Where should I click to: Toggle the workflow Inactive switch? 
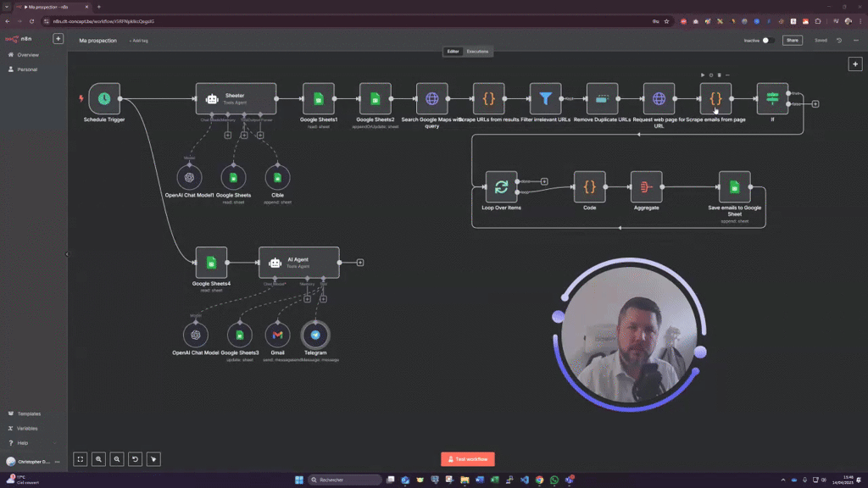[x=767, y=41]
